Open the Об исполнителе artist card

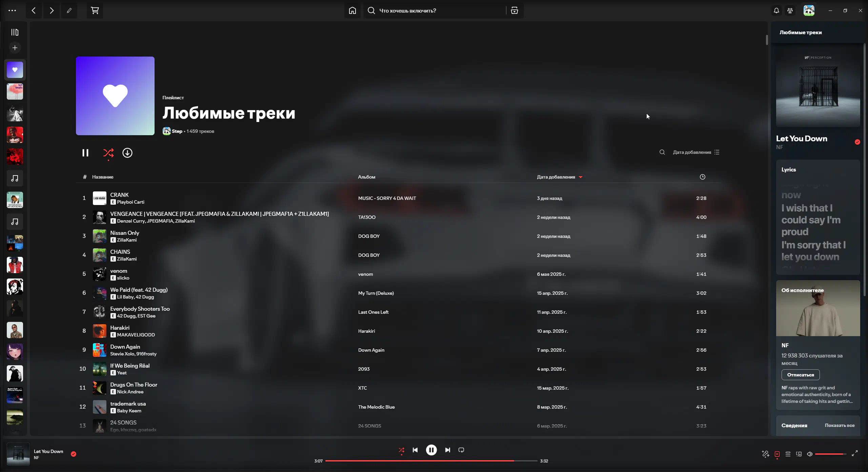pyautogui.click(x=818, y=345)
